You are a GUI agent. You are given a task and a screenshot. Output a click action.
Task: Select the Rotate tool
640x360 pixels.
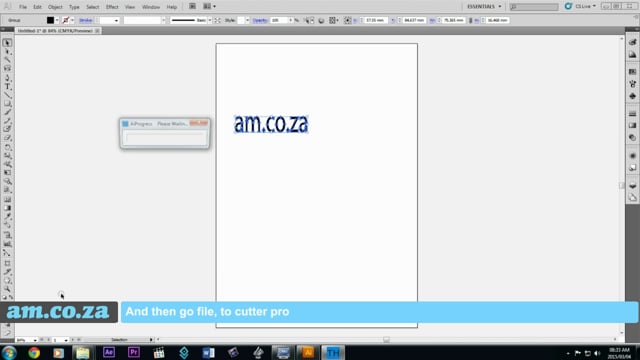[x=7, y=147]
